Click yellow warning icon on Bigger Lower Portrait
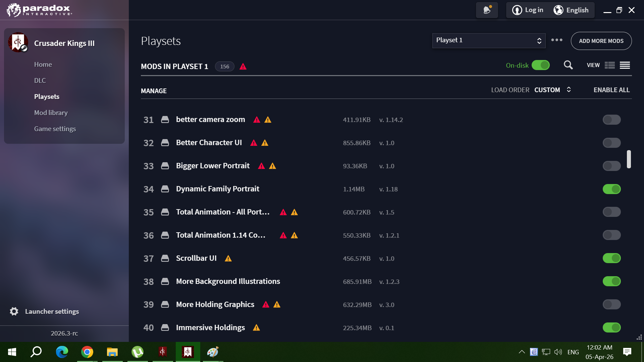The width and height of the screenshot is (644, 362). click(273, 166)
